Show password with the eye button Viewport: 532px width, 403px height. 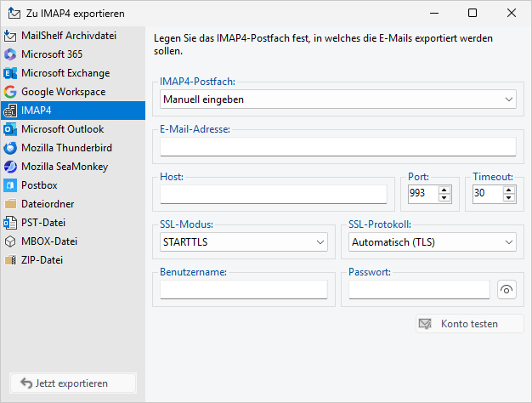point(507,290)
